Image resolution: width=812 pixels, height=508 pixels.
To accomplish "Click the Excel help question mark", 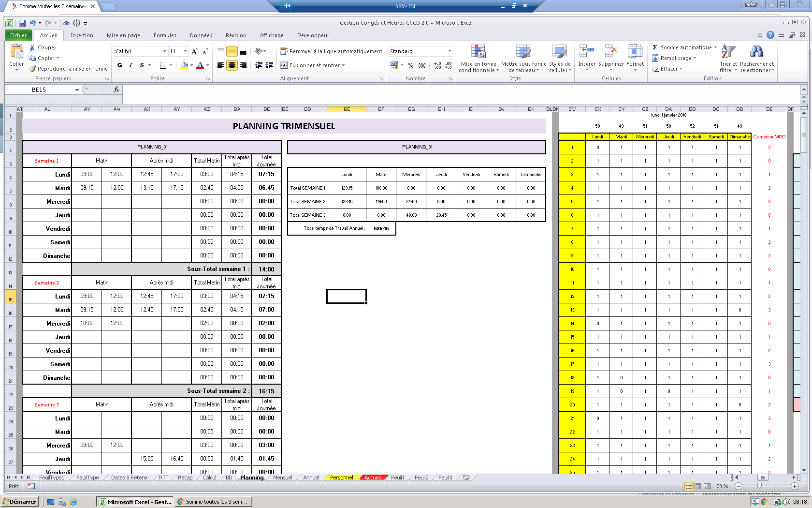I will point(770,35).
